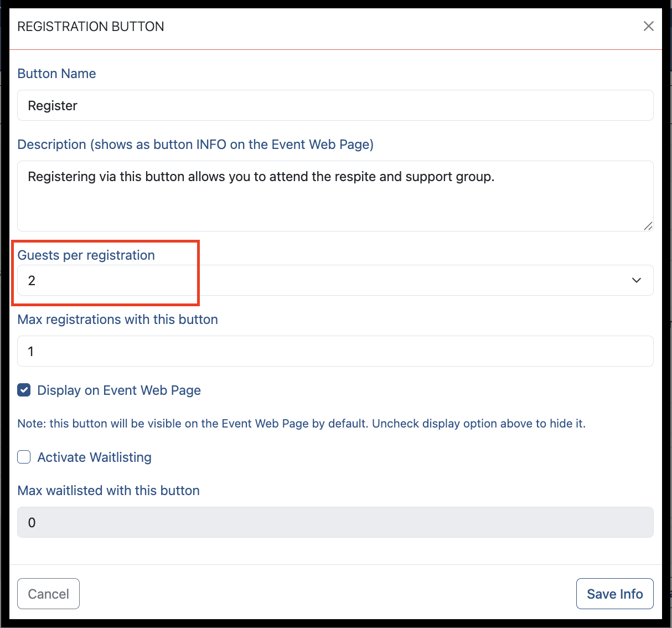Close the Registration Button dialog
The image size is (672, 628).
[648, 26]
